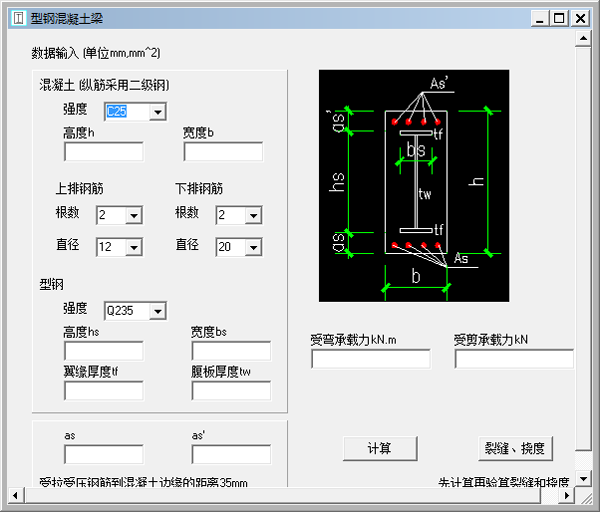Image resolution: width=600 pixels, height=512 pixels.
Task: Click the 型钢 section label
Action: (51, 284)
